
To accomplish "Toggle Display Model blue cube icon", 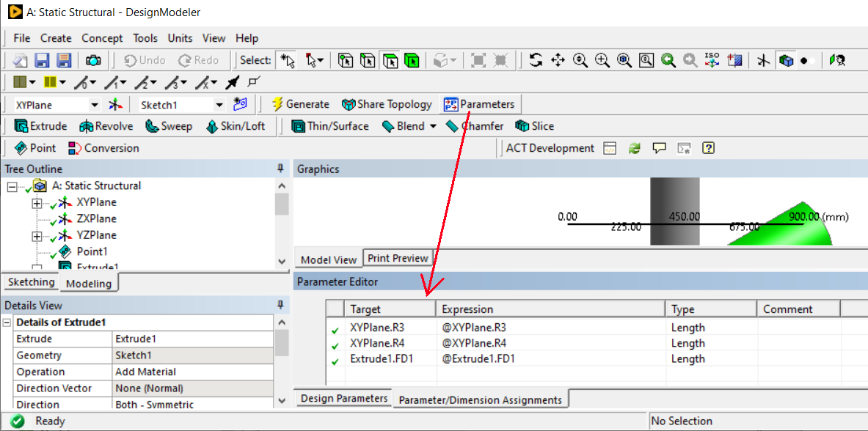I will (786, 60).
